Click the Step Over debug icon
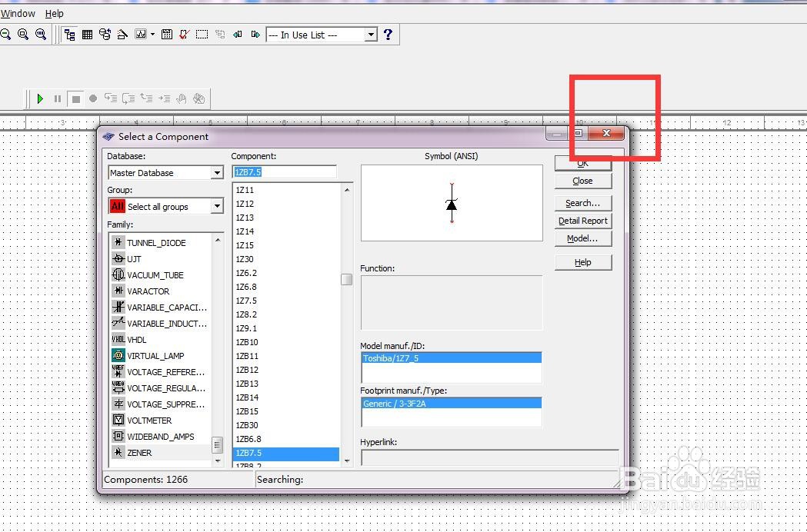 coord(128,98)
